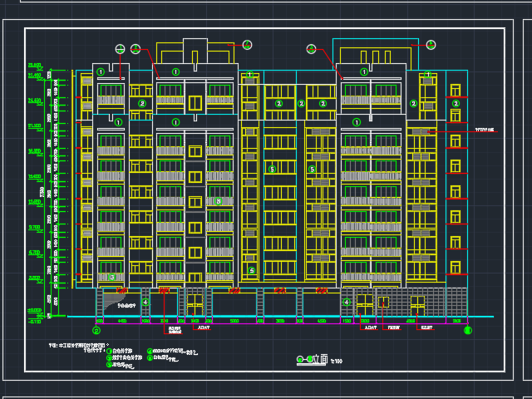Click the cyan-outlined rooftop structure on right
The width and height of the screenshot is (532, 399).
[370, 52]
